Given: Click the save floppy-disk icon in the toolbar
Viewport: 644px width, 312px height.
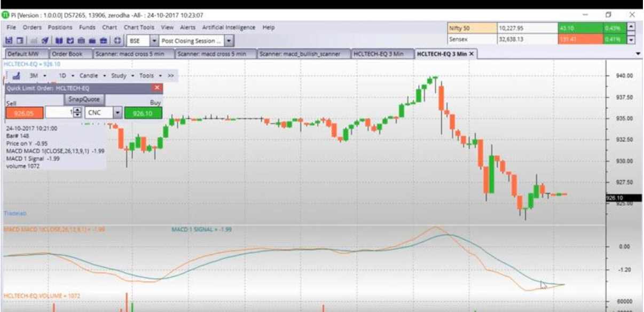Looking at the screenshot, I should (9, 41).
